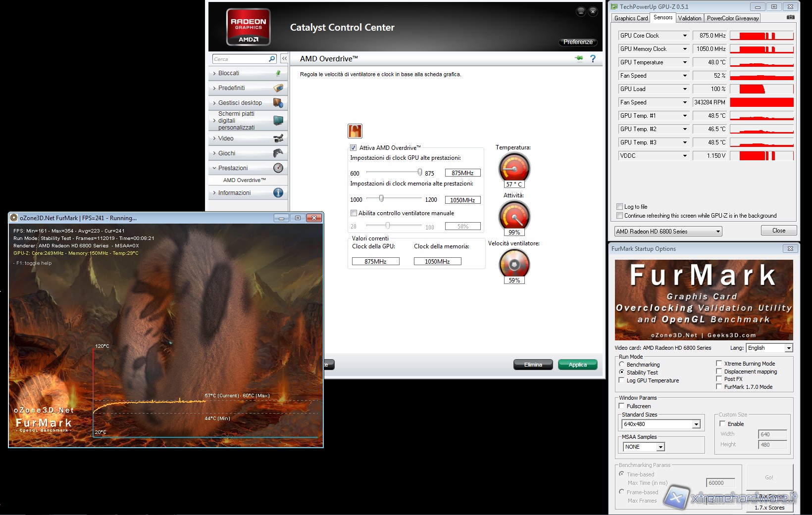This screenshot has height=515, width=812.
Task: Enable Abilita controllo ventilatore manuale
Action: click(354, 213)
